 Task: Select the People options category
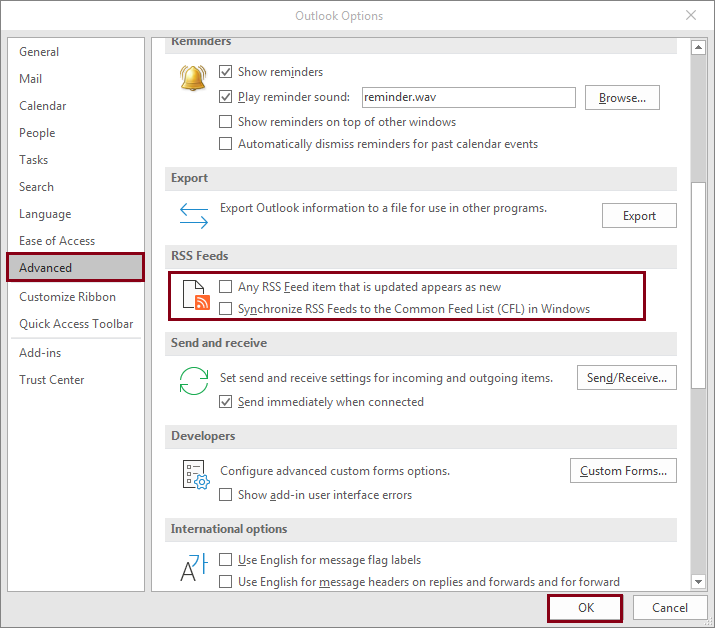pyautogui.click(x=76, y=133)
